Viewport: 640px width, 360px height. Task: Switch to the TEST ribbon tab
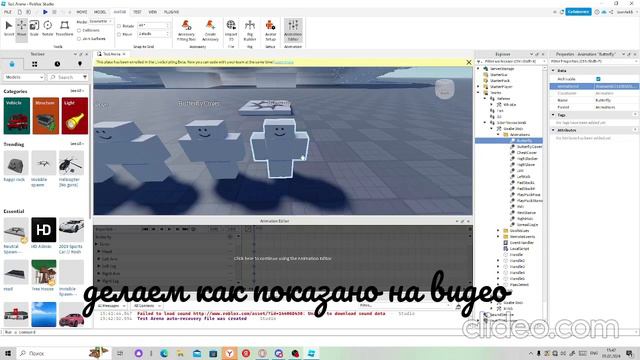pyautogui.click(x=137, y=12)
